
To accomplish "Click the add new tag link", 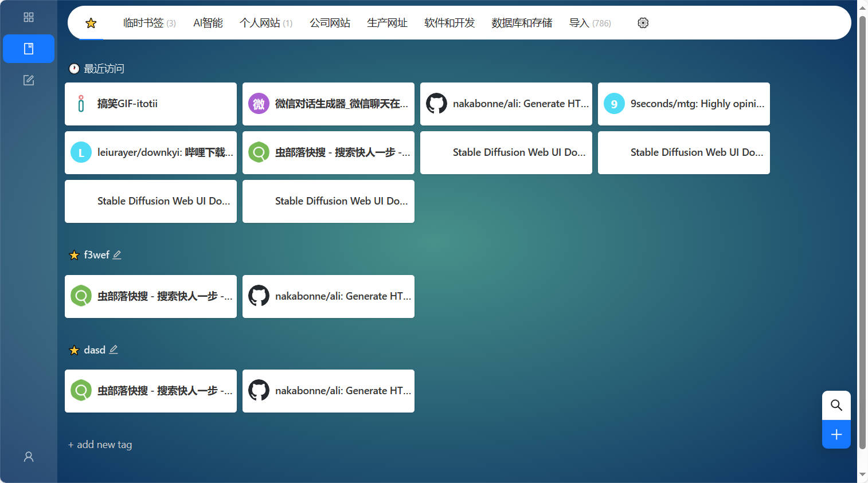I will coord(100,445).
